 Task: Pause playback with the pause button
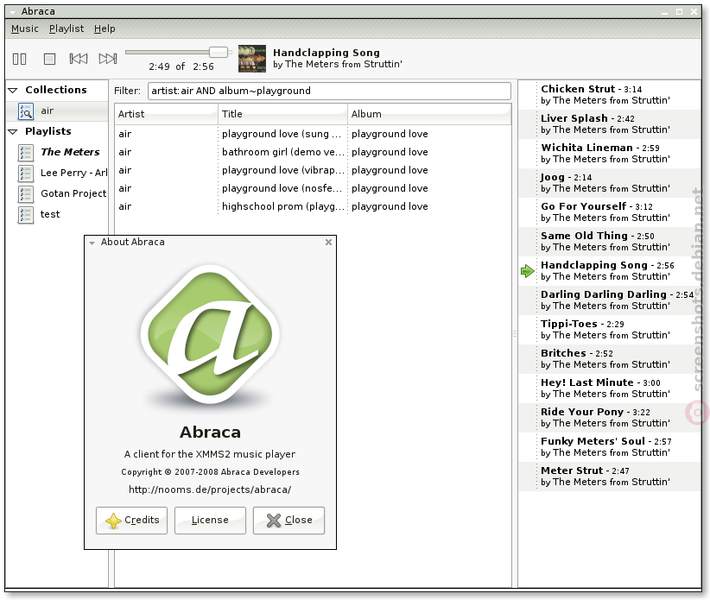click(x=19, y=59)
